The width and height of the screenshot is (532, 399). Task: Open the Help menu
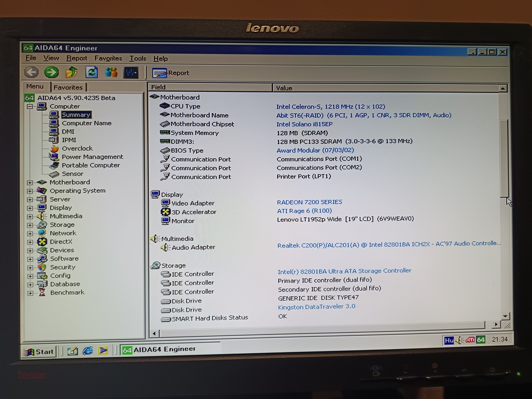tap(160, 59)
